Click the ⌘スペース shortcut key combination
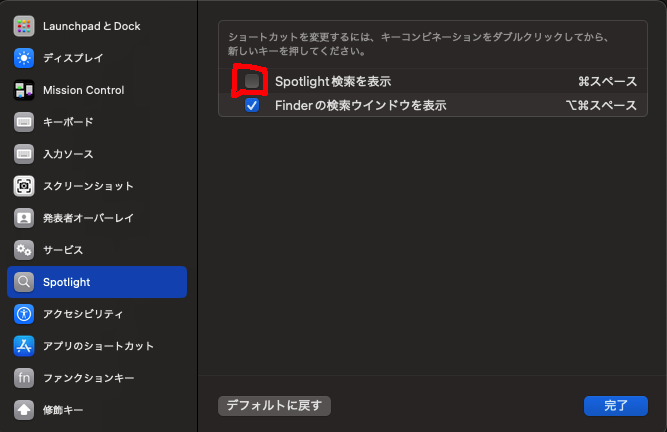Image resolution: width=667 pixels, height=432 pixels. [607, 81]
